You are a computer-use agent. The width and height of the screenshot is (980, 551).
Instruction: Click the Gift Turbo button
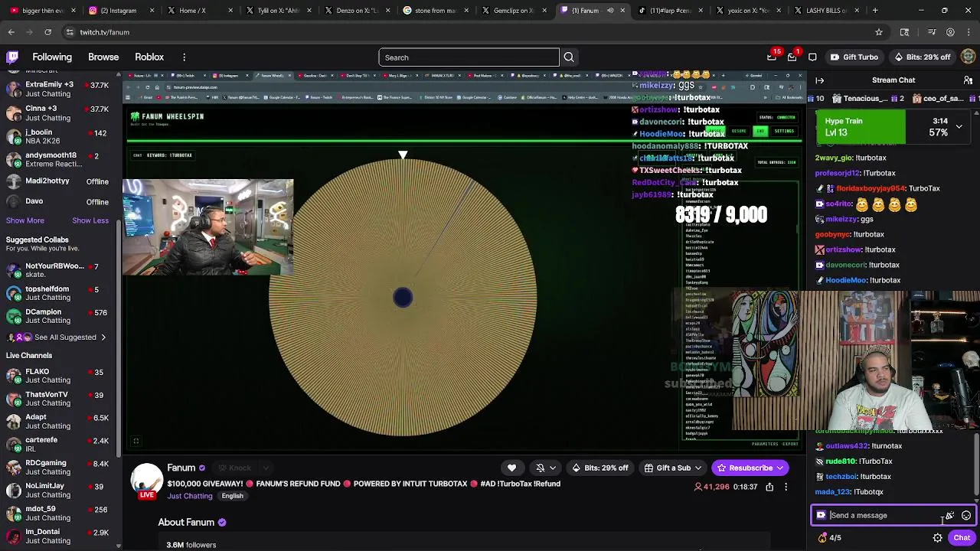(x=854, y=57)
